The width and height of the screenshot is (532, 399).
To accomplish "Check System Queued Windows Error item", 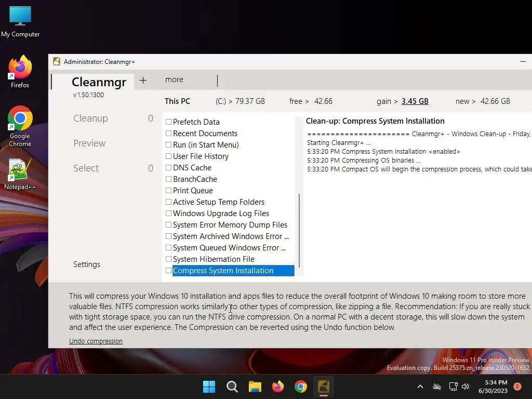I will coord(168,248).
